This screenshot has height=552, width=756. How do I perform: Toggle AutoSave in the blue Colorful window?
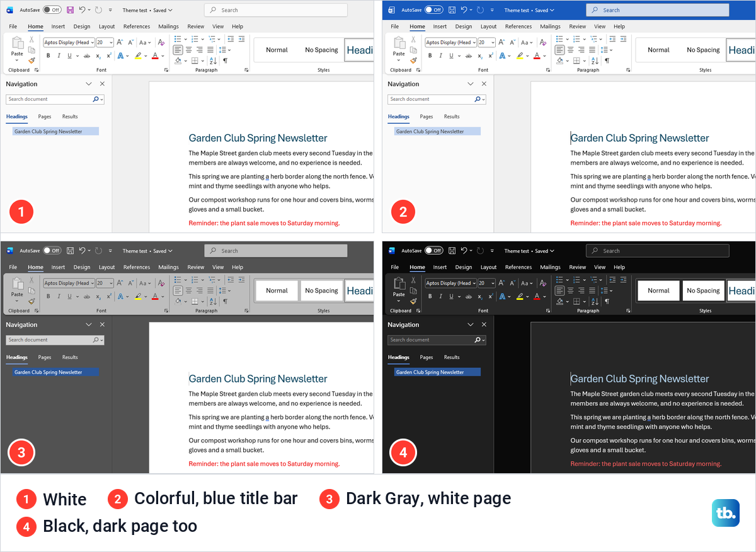433,10
